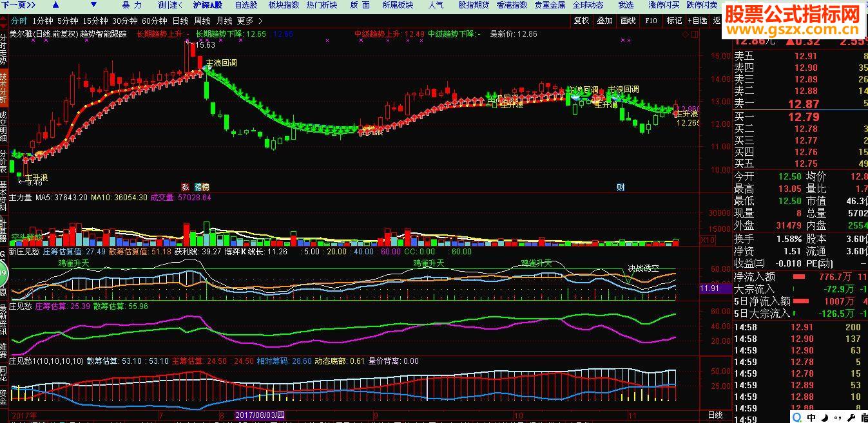Image resolution: width=868 pixels, height=423 pixels.
Task: Go to next page with 下一页>> button
Action: click(x=17, y=5)
